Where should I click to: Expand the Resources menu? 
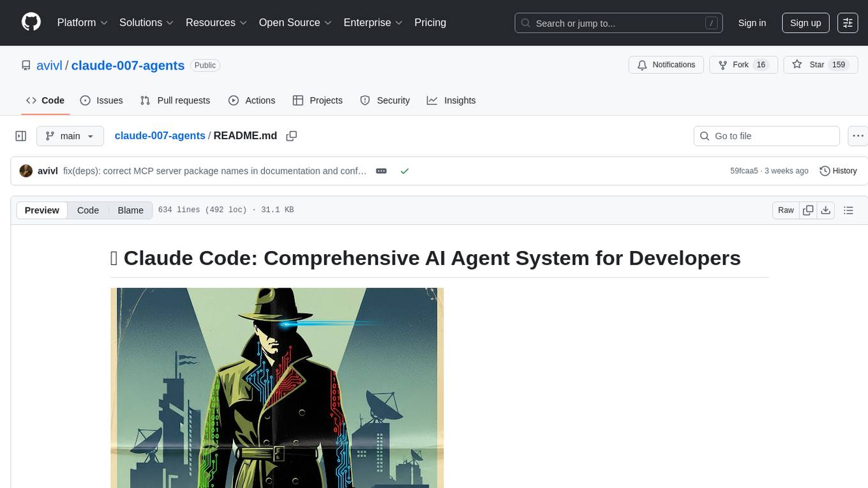coord(216,22)
